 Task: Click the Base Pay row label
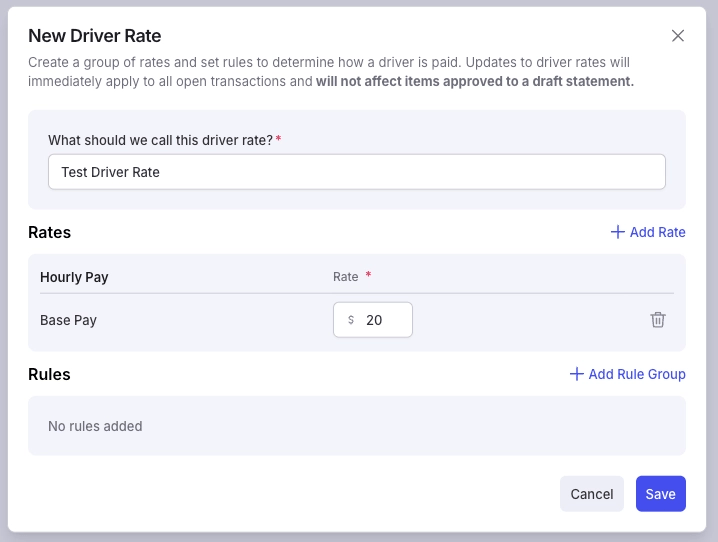[x=69, y=320]
